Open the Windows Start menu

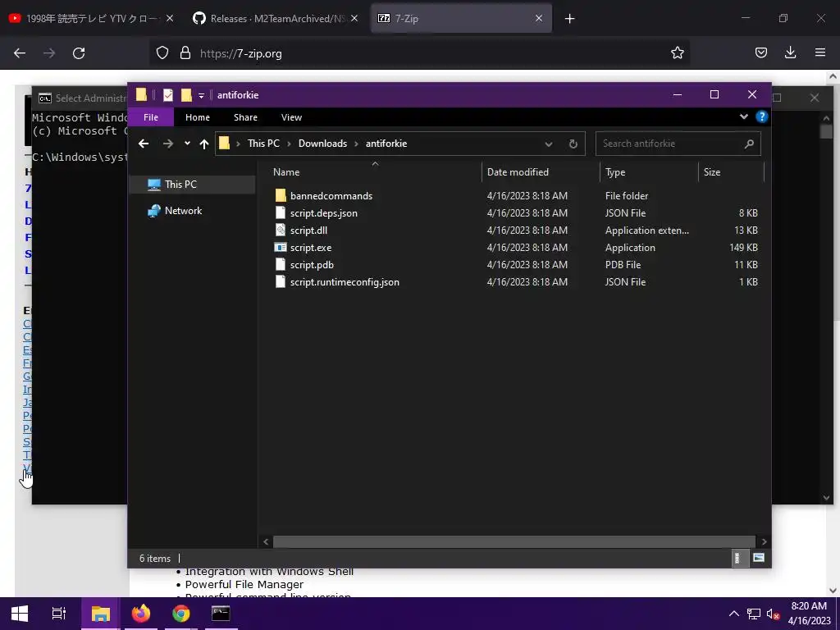pos(20,614)
